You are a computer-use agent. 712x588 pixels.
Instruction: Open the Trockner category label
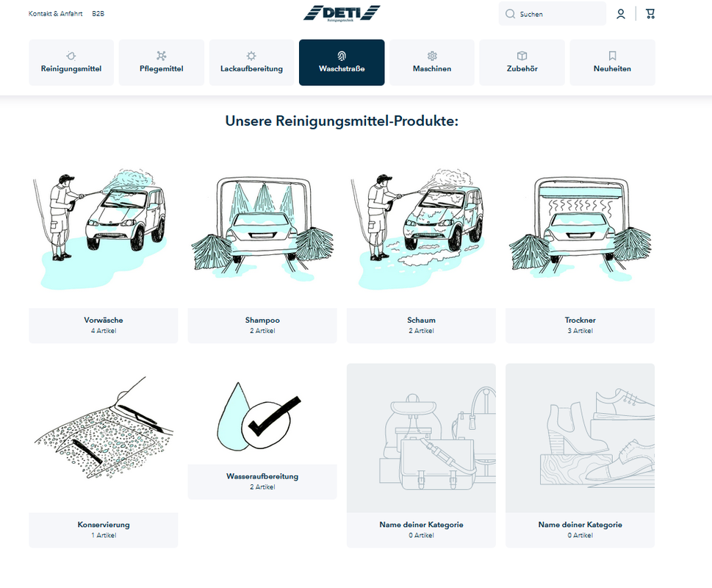click(580, 325)
